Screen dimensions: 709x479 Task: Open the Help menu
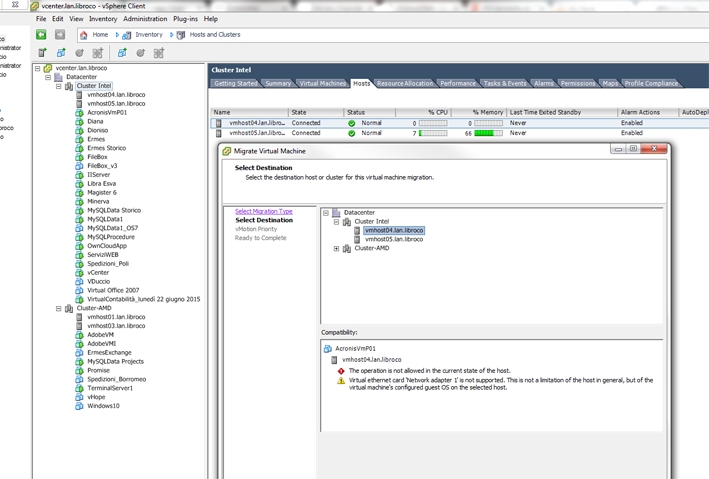211,19
